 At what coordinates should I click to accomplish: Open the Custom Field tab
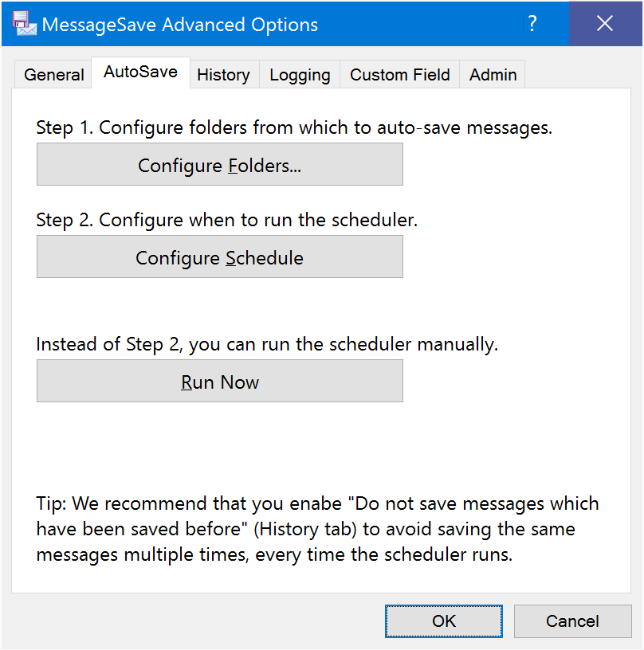(400, 75)
